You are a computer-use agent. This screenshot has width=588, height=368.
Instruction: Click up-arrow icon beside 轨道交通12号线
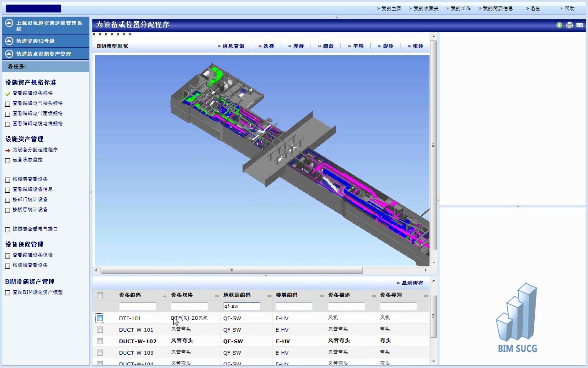pos(9,41)
